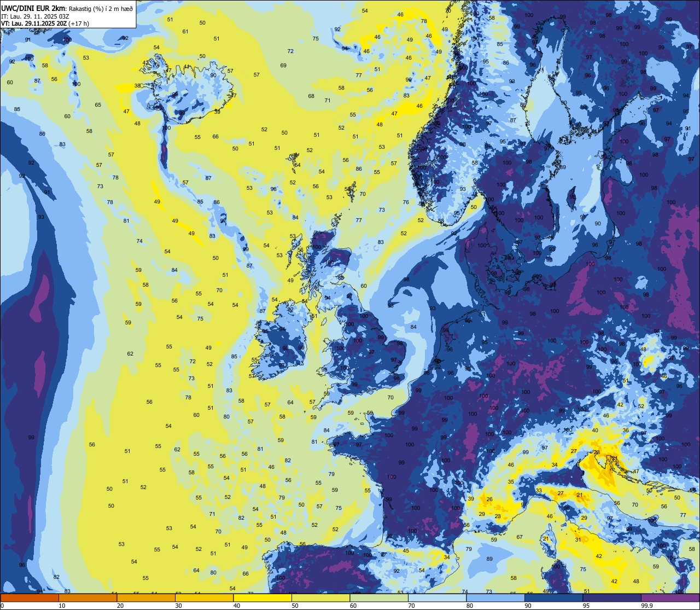Click the legend tick label '30'

(x=178, y=606)
